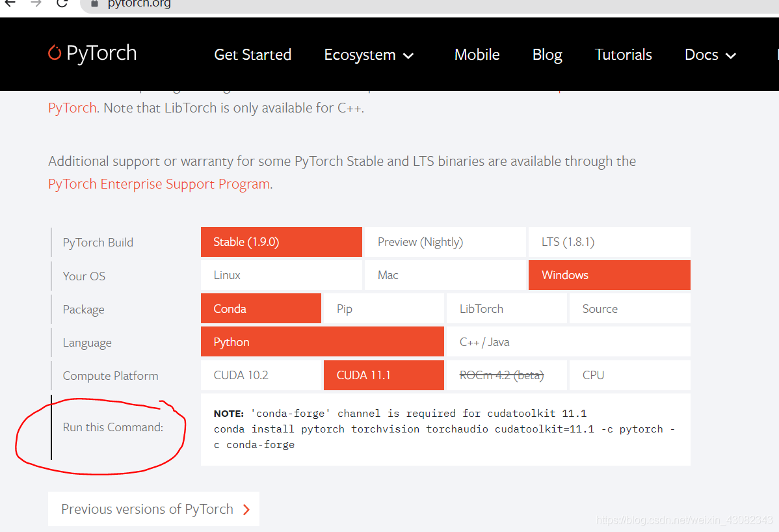Open the Tutorials page
Image resolution: width=779 pixels, height=532 pixels.
click(623, 55)
